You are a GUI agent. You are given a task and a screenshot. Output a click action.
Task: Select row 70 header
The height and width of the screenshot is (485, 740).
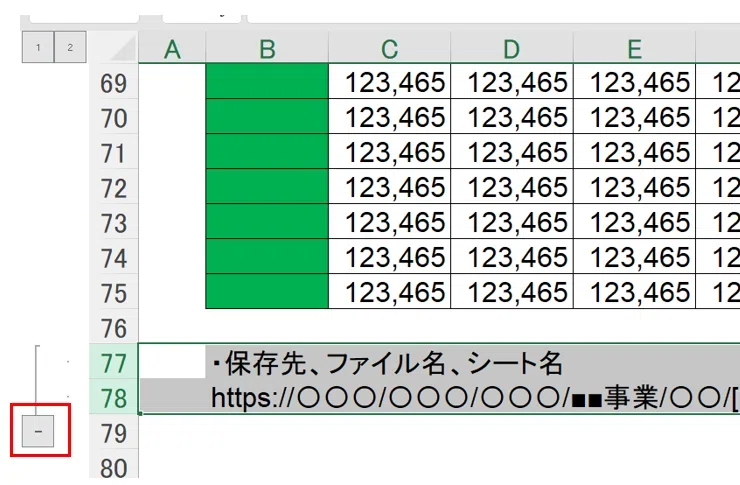[114, 117]
